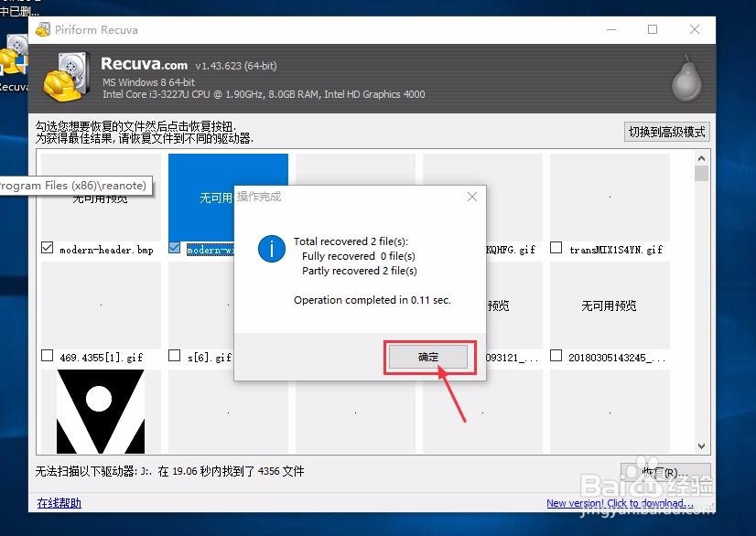Viewport: 756px width, 536px height.
Task: Click the vertical scrollbar thumb in the file list
Action: coord(701,174)
